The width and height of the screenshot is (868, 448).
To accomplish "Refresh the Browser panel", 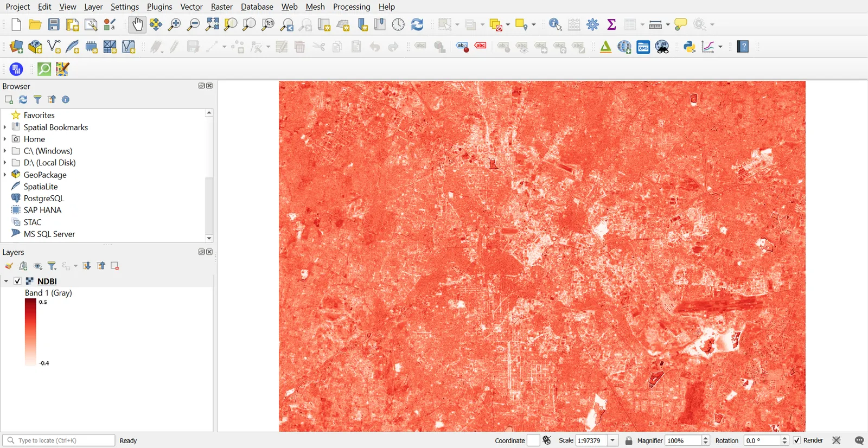I will [x=23, y=100].
